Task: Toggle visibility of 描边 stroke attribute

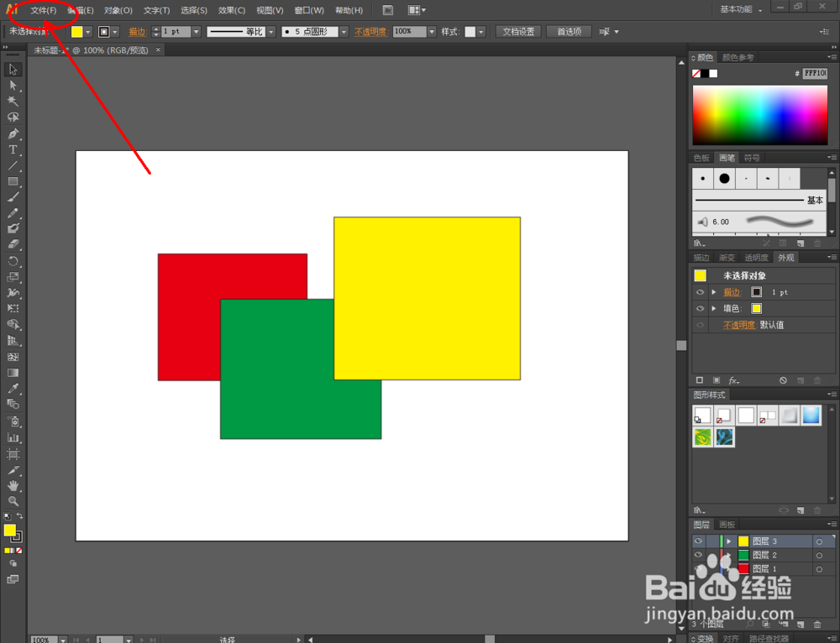Action: (x=700, y=292)
